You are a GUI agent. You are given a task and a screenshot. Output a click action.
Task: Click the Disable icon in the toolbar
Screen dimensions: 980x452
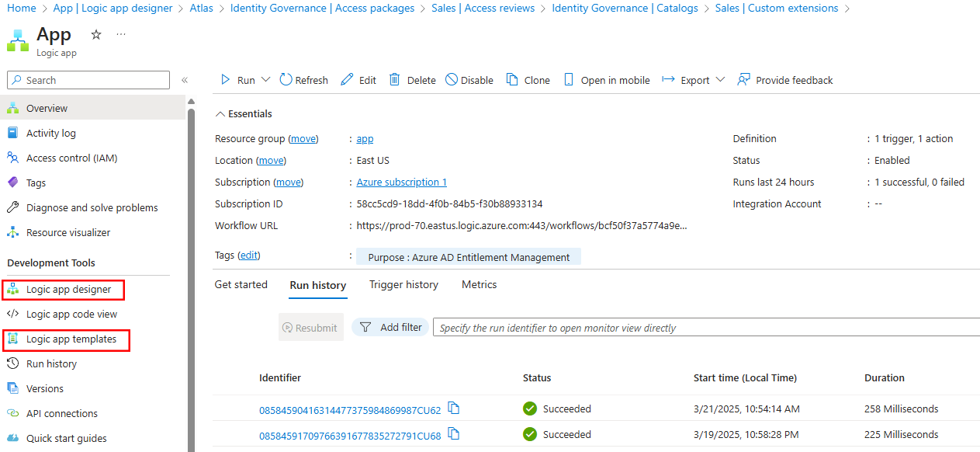click(x=452, y=80)
